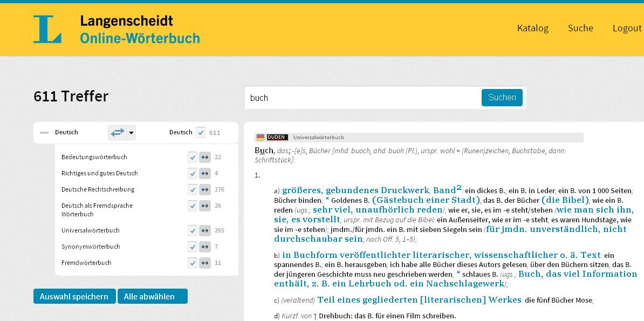Viewport: 644px width, 321px height.
Task: Click Logout in the header
Action: (627, 28)
